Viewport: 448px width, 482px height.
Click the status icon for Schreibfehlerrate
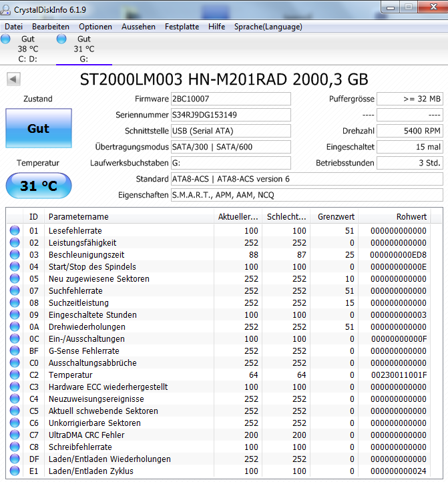coord(15,447)
